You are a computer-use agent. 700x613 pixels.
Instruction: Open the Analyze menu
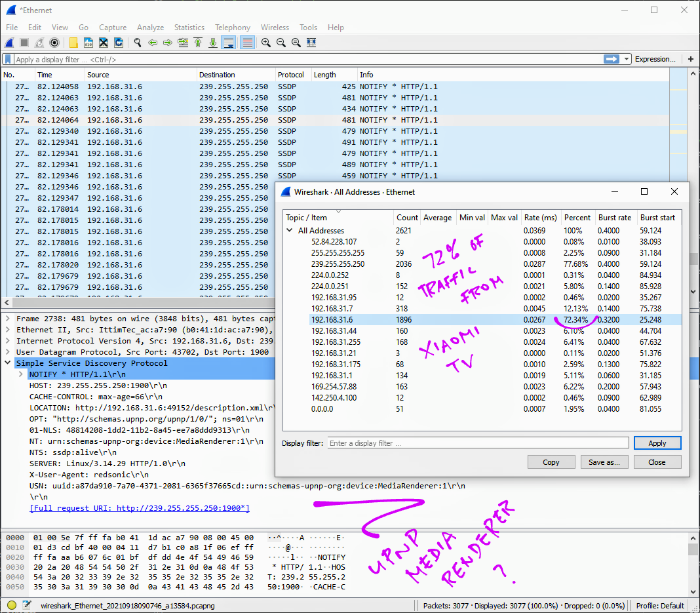click(x=150, y=28)
